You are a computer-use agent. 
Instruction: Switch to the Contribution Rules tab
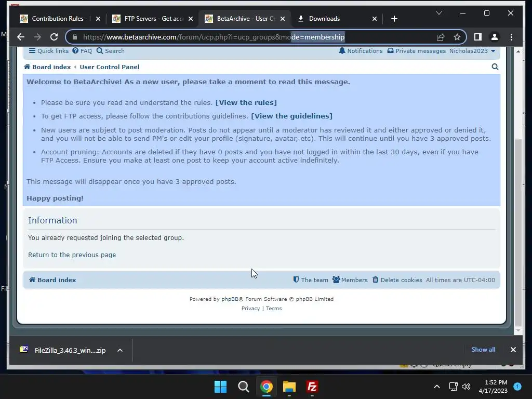coord(60,19)
